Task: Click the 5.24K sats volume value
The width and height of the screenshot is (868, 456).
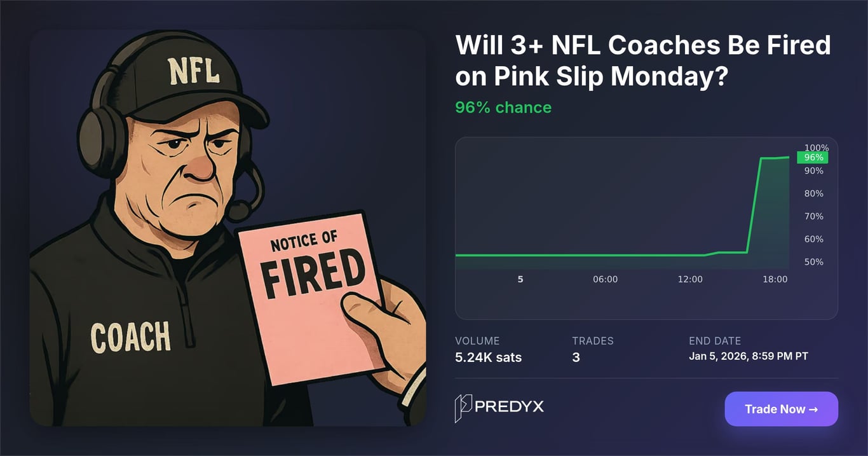Action: (x=488, y=357)
